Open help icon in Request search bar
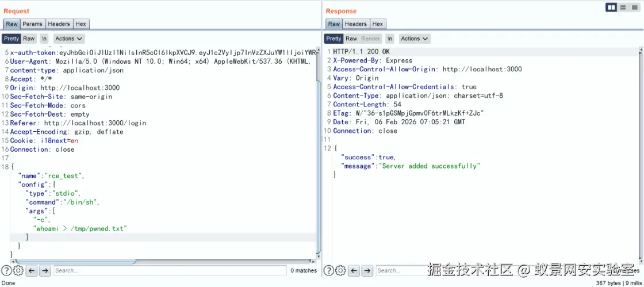This screenshot has height=287, width=644. pyautogui.click(x=6, y=270)
